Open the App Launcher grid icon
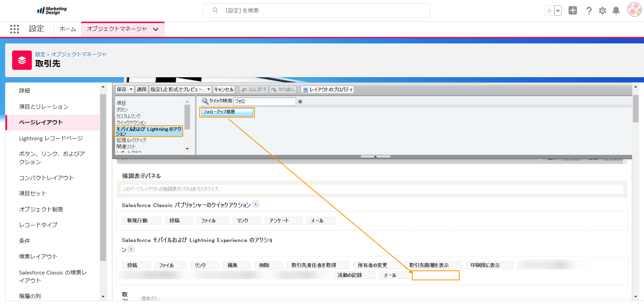644x306 pixels. [15, 29]
